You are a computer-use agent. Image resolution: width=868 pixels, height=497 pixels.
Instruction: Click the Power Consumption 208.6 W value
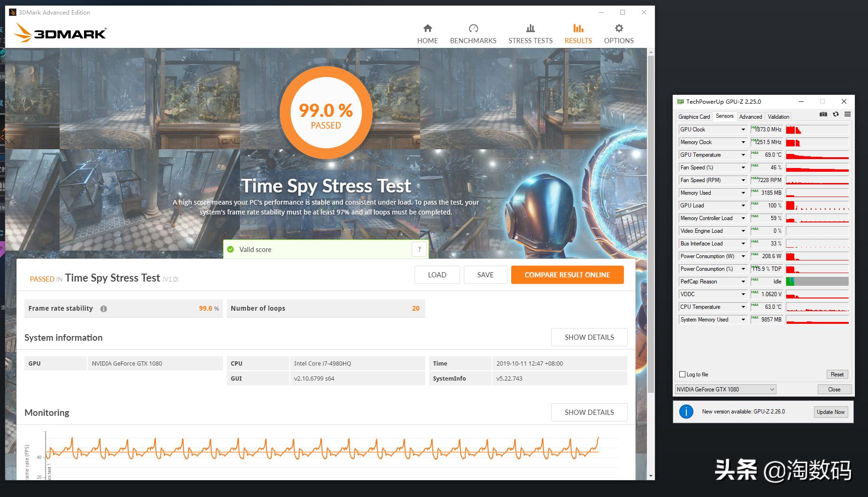(767, 256)
